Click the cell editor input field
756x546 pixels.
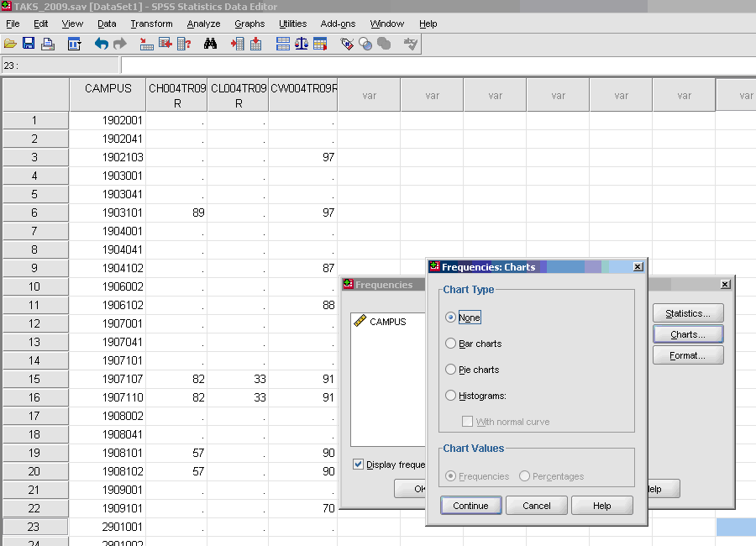click(438, 66)
